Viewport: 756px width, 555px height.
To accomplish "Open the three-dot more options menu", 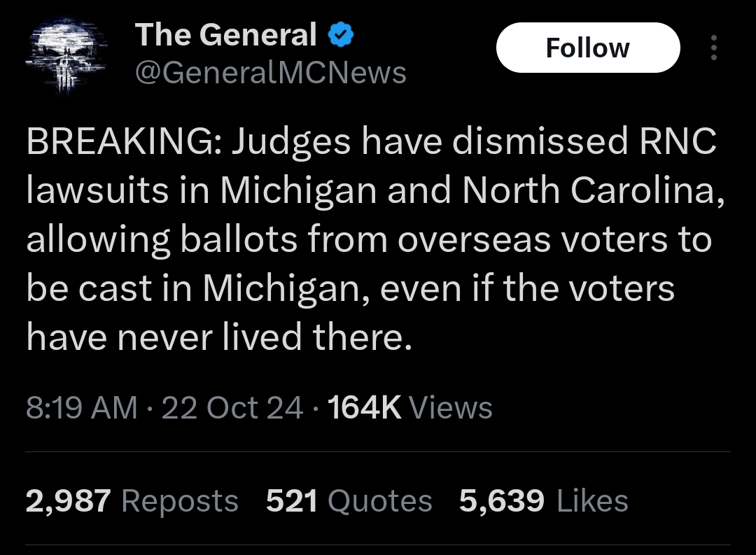I will [x=713, y=48].
